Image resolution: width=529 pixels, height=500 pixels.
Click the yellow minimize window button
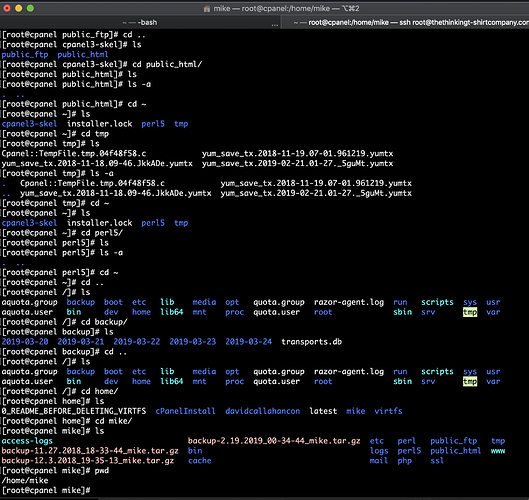19,8
